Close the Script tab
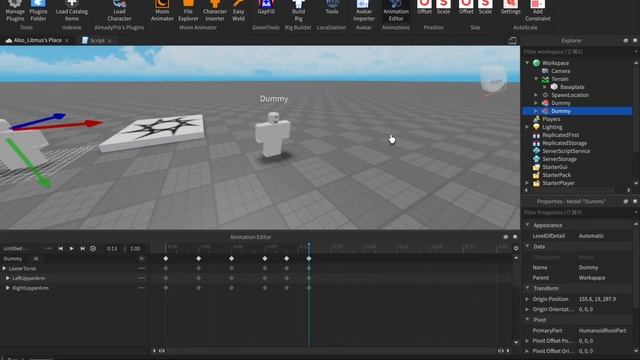 [110, 40]
